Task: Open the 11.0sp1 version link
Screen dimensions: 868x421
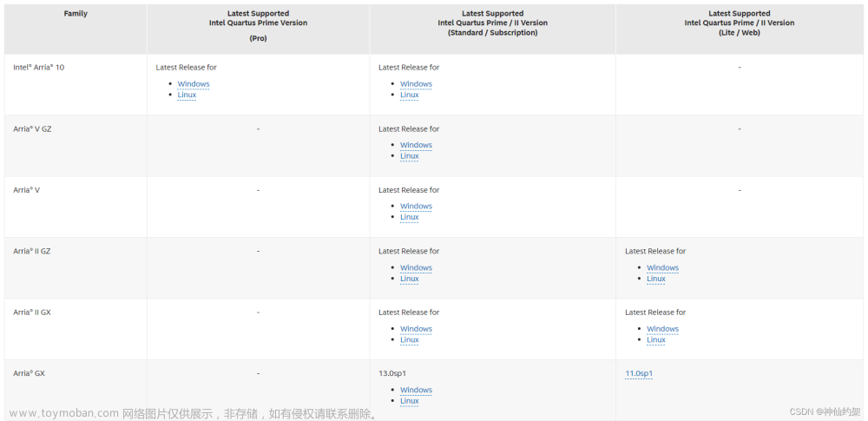Action: [639, 374]
